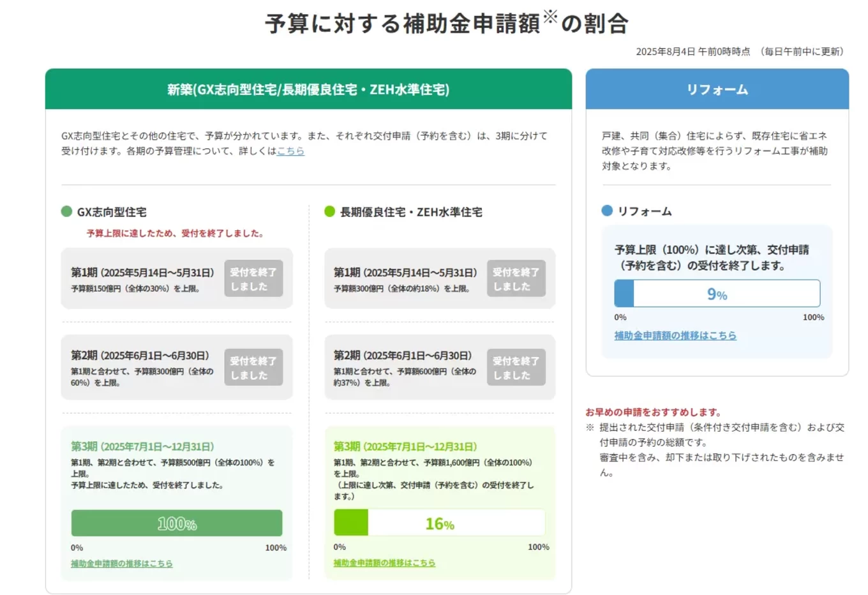Screen dimensions: 868x595
Task: Click the 9% reform progress bar
Action: point(717,294)
